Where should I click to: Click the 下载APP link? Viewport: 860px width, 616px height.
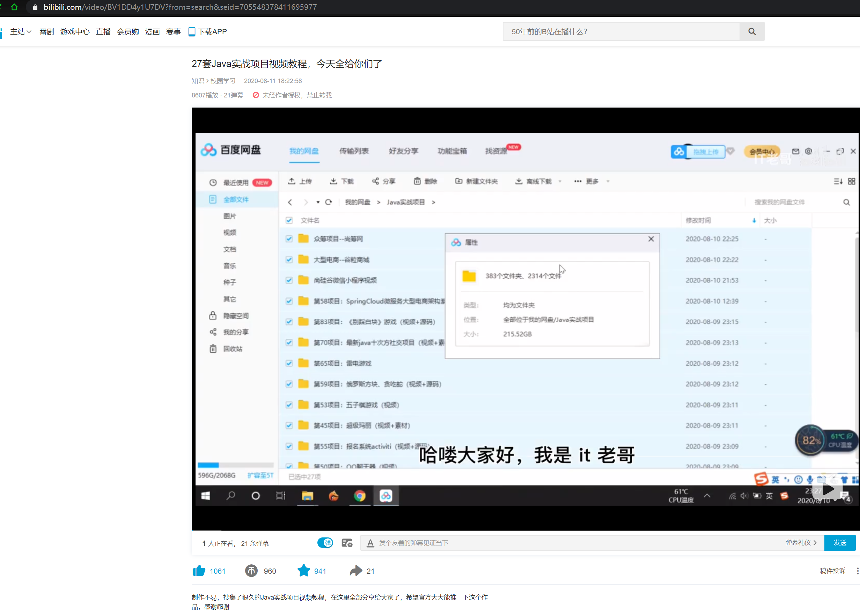point(208,31)
